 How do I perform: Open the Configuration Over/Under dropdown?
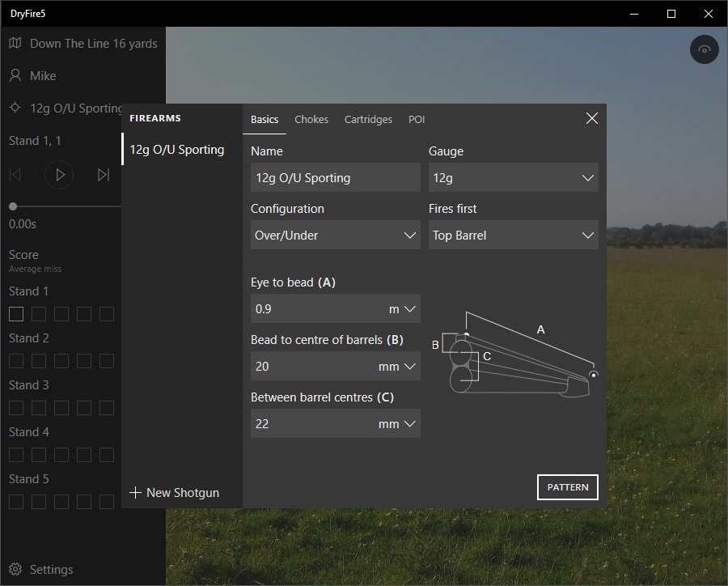coord(335,236)
